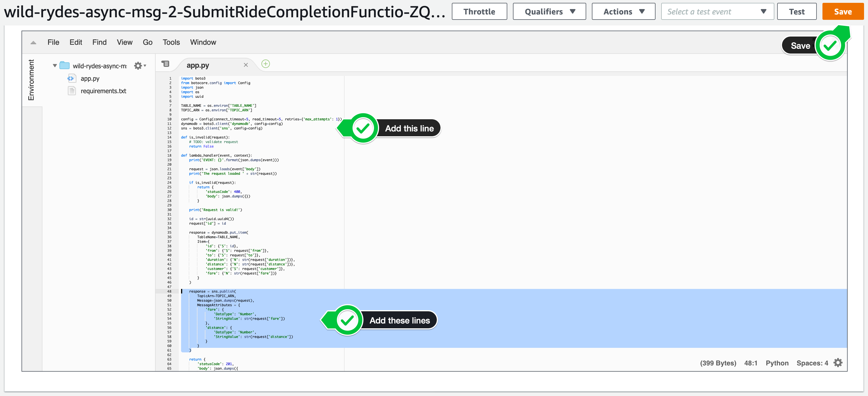868x396 pixels.
Task: Click the requirements.txt file icon
Action: pyautogui.click(x=71, y=91)
